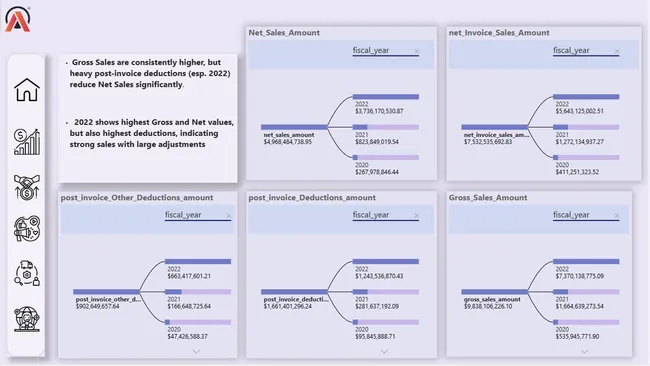This screenshot has height=366, width=650.
Task: Select gross_sales_amount root node bar
Action: (x=495, y=292)
